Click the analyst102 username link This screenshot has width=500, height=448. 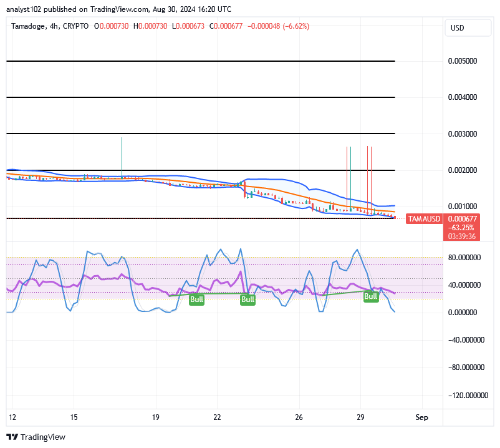22,9
